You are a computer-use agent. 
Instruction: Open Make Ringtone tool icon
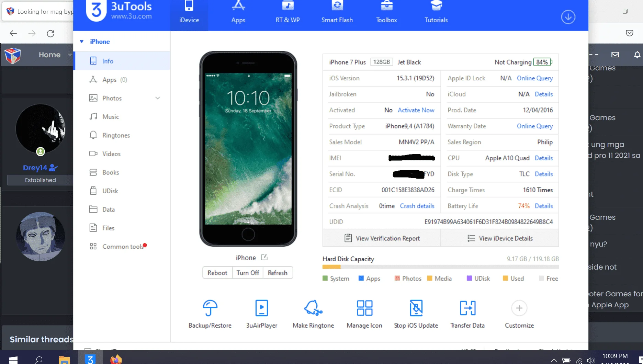tap(313, 308)
